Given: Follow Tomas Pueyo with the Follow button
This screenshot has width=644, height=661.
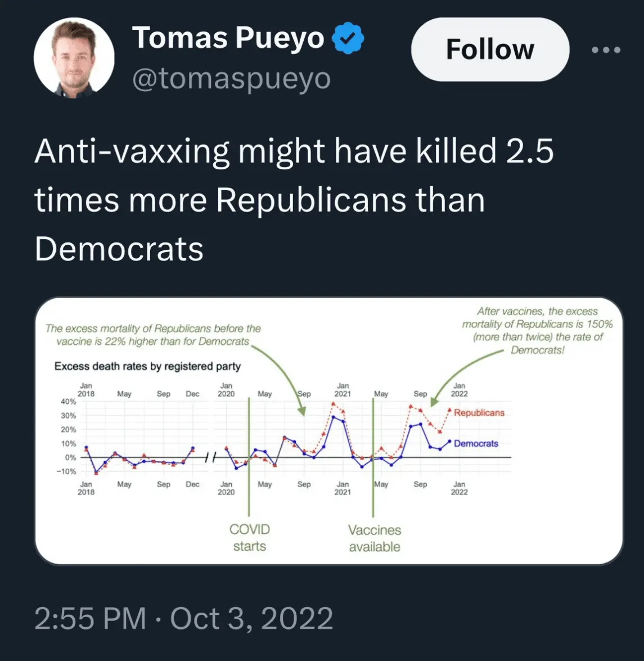Looking at the screenshot, I should [490, 50].
